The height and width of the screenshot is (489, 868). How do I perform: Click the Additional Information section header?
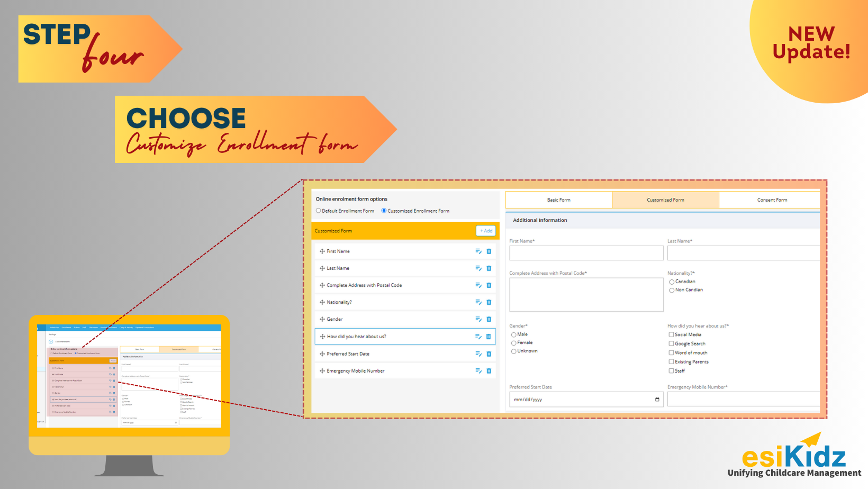coord(663,220)
